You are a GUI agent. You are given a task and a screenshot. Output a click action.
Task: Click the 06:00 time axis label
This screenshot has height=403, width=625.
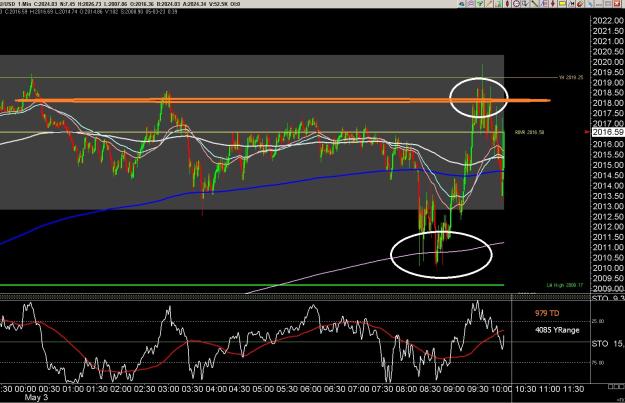(x=311, y=389)
